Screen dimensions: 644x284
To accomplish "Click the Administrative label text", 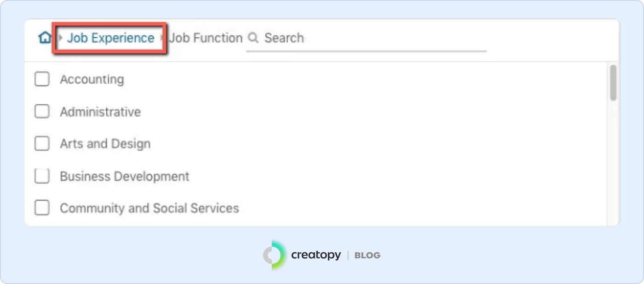I will click(100, 112).
